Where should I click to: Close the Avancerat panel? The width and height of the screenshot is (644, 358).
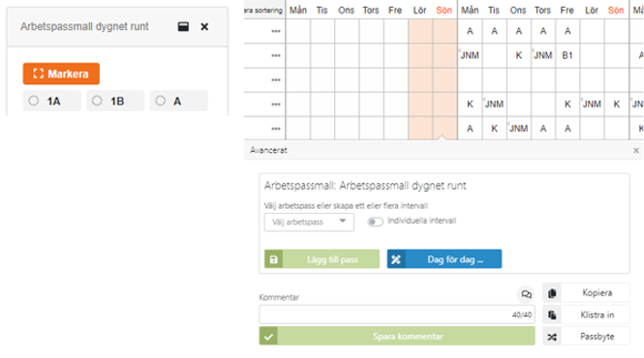[x=636, y=151]
